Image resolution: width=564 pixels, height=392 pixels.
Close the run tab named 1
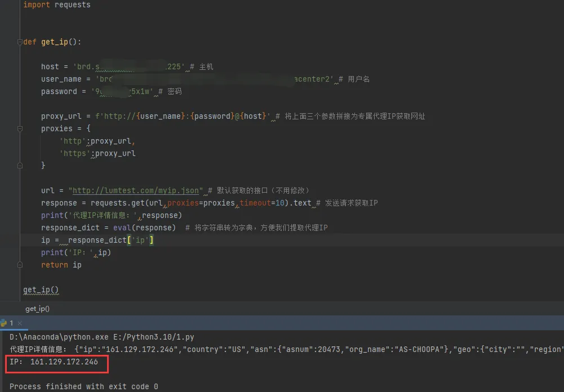pos(20,323)
